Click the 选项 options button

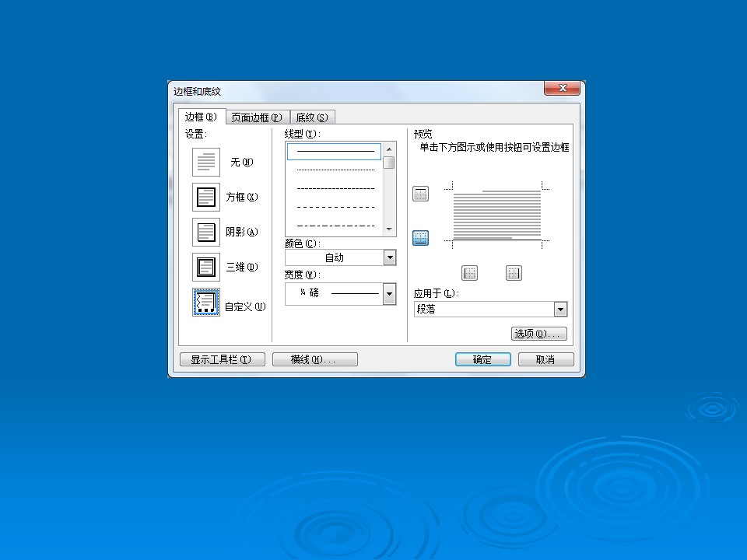pyautogui.click(x=538, y=334)
